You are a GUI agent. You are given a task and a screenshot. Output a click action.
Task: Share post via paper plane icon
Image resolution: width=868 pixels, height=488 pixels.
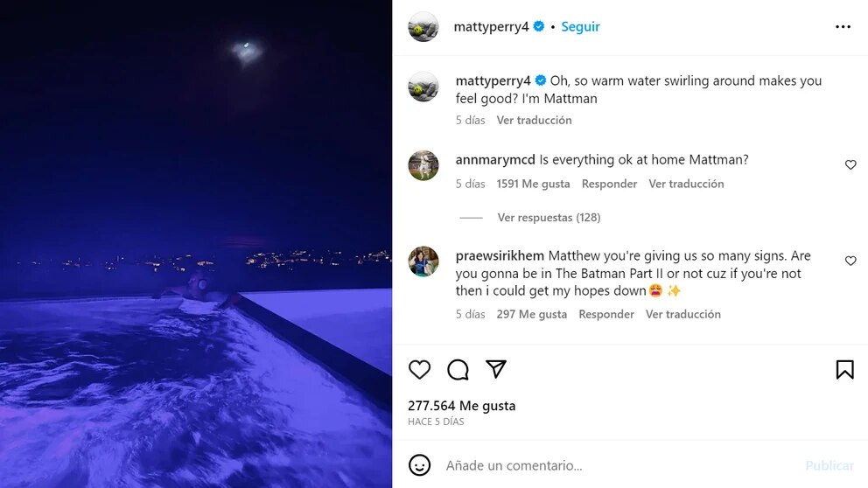point(496,370)
